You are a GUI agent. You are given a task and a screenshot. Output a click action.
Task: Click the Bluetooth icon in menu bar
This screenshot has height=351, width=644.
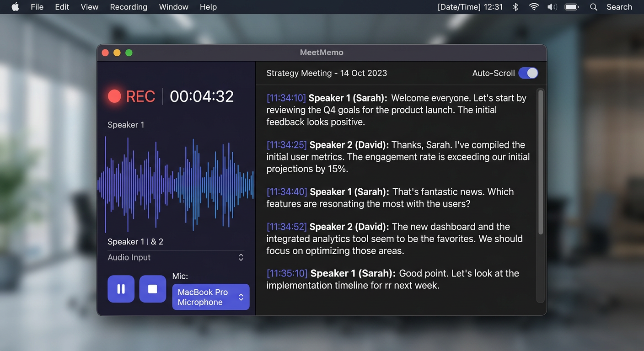click(515, 7)
